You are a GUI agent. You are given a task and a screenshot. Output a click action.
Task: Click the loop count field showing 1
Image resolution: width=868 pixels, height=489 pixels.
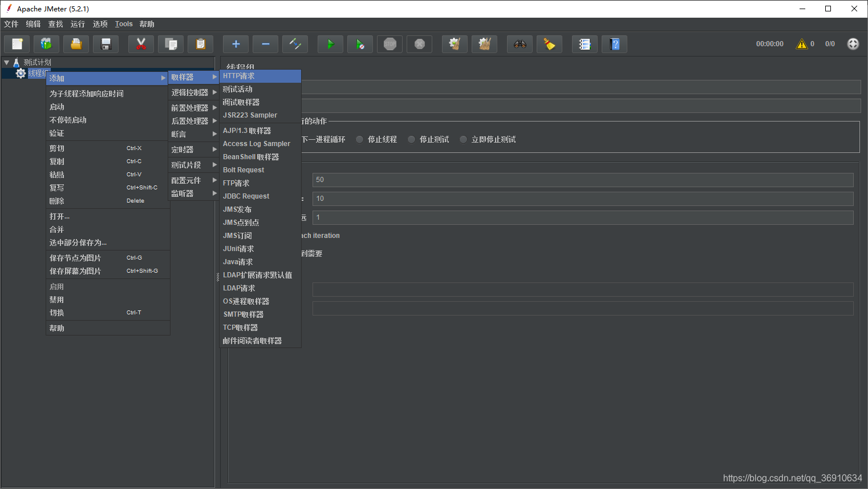coord(583,217)
